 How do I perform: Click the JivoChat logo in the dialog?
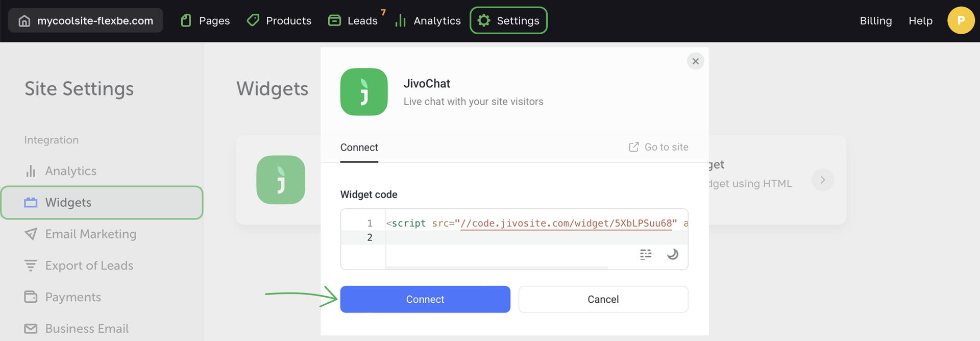click(364, 92)
